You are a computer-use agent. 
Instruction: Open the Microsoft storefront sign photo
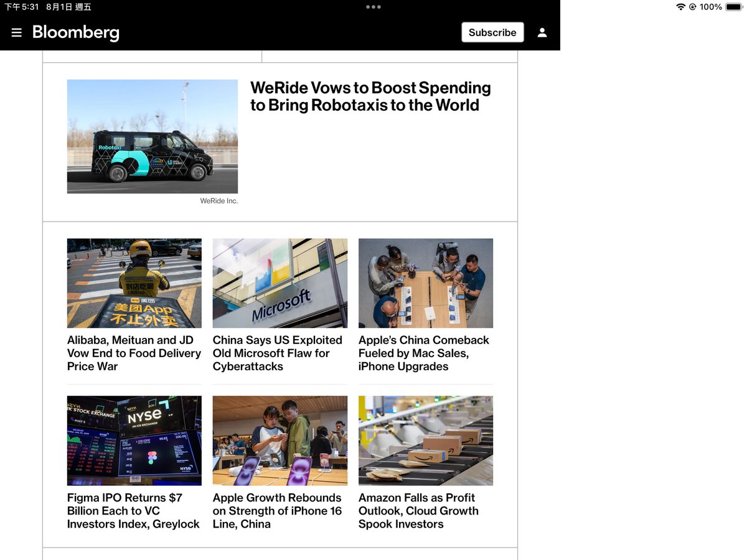280,283
